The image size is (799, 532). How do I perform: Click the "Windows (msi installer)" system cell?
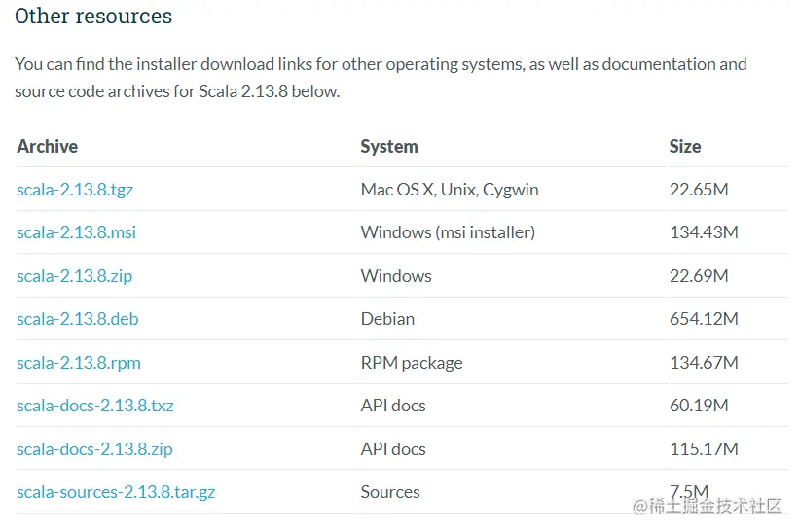pyautogui.click(x=448, y=232)
